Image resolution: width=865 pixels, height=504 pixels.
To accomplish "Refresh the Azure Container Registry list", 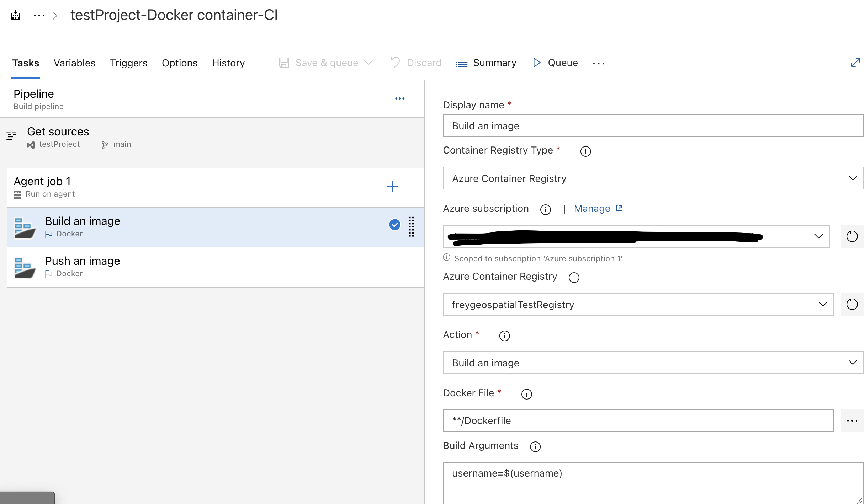I will 852,304.
